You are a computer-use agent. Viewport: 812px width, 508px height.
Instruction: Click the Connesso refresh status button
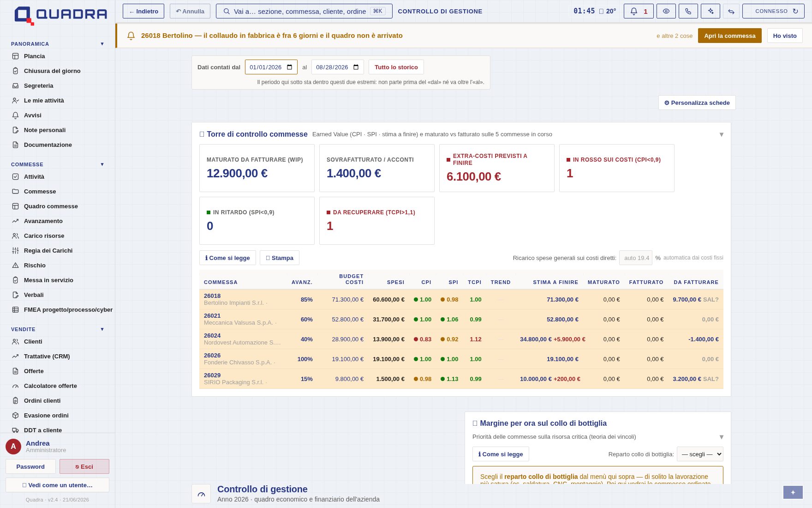pyautogui.click(x=773, y=11)
